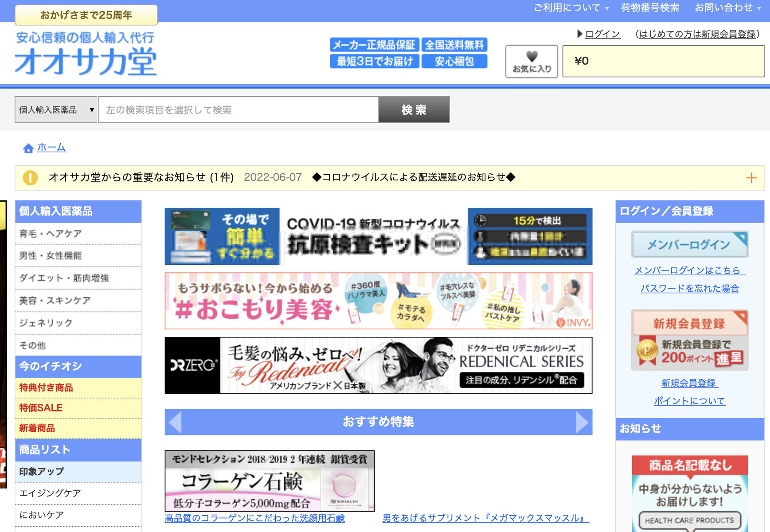Show previous おすすめ特集 with left arrow

point(175,422)
